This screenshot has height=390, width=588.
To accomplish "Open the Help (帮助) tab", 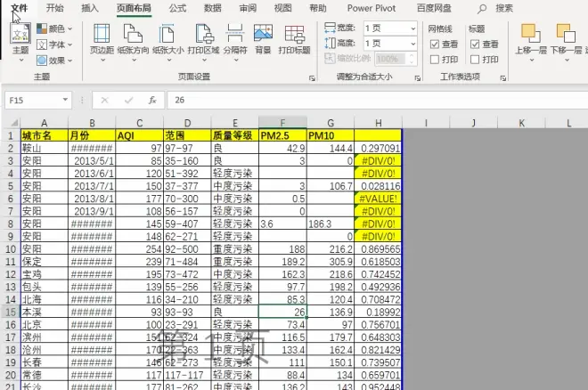I will click(x=318, y=8).
